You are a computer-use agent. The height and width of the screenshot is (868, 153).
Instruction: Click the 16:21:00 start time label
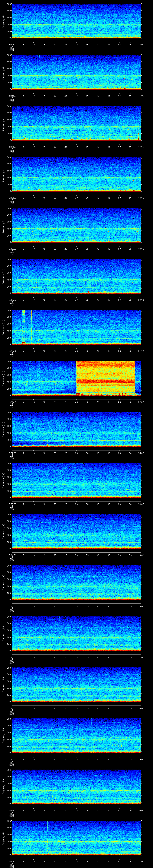[12, 402]
